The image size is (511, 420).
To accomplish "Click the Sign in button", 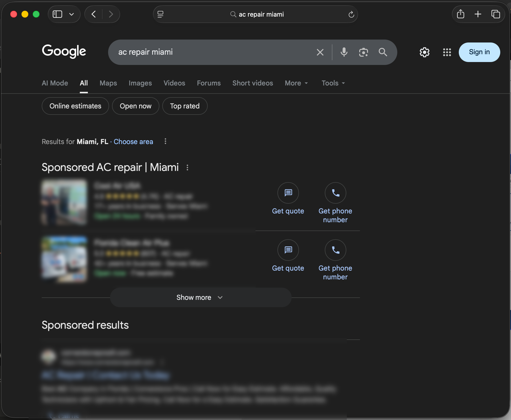I will click(479, 52).
